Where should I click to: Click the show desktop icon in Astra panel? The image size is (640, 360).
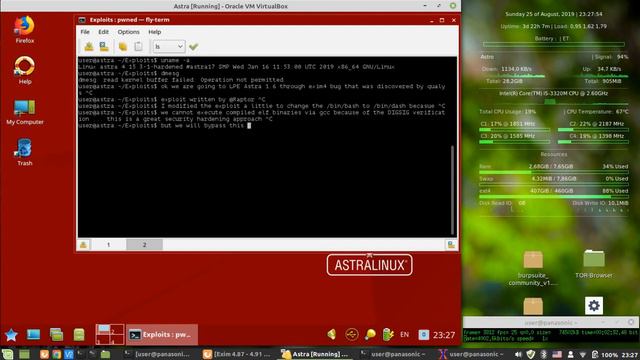coord(33,335)
